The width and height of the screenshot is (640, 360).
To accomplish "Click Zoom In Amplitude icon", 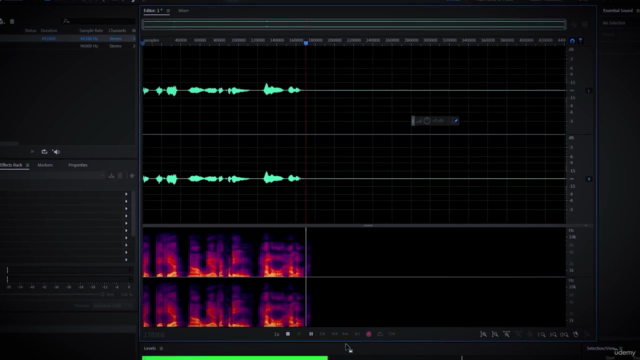I will pos(483,334).
